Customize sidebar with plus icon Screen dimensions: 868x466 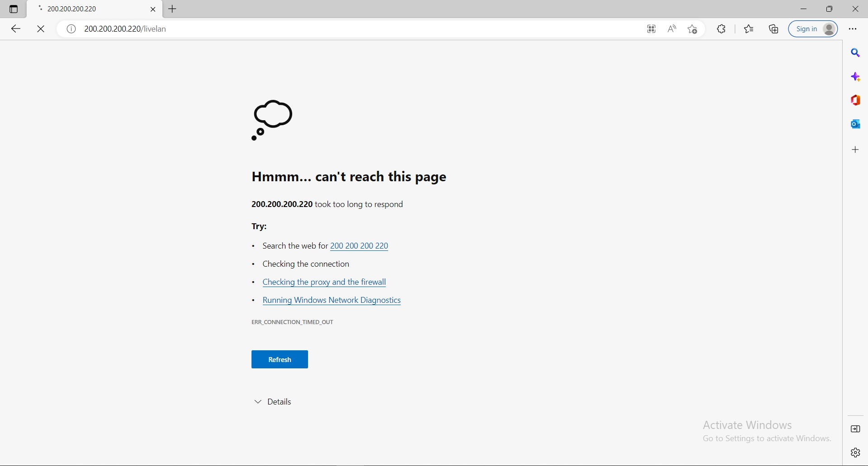click(x=856, y=150)
